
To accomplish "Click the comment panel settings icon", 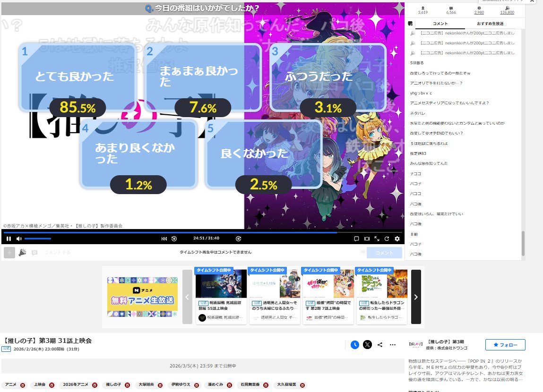I will point(410,24).
